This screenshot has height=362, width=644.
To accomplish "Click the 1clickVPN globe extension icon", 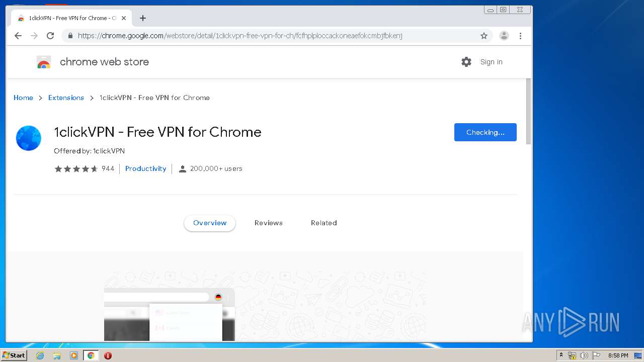I will [28, 138].
